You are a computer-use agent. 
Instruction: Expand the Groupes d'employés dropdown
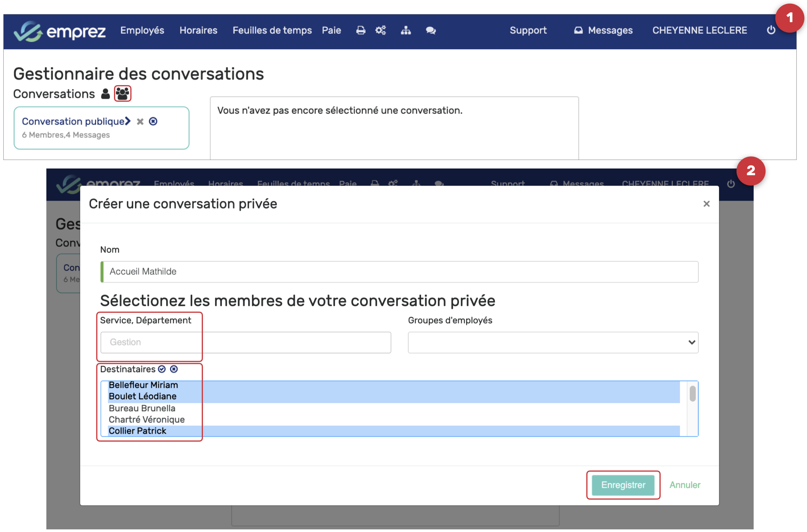[553, 342]
